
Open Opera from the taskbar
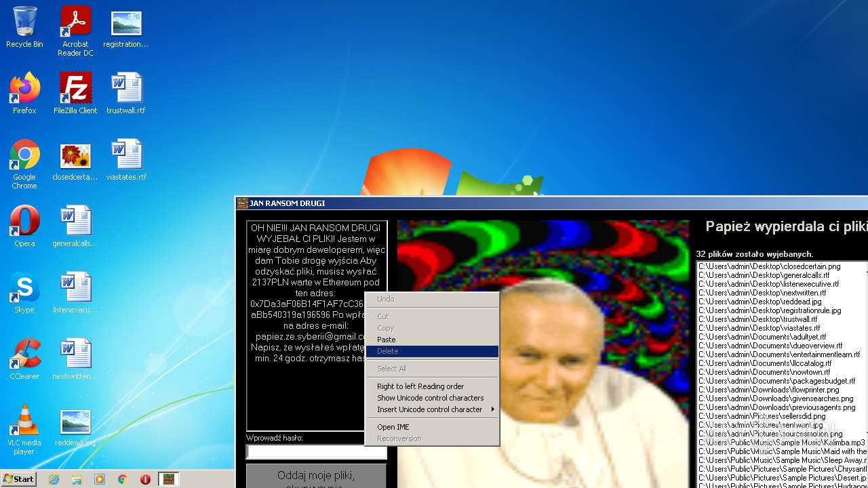tap(145, 479)
